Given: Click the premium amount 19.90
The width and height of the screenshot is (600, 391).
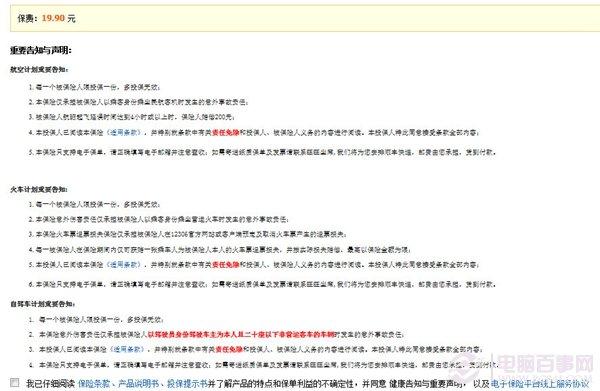Looking at the screenshot, I should pos(53,18).
